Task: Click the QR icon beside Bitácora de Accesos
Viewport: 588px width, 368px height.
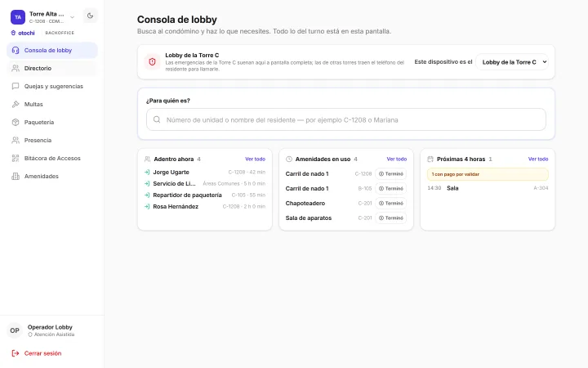Action: [x=16, y=159]
